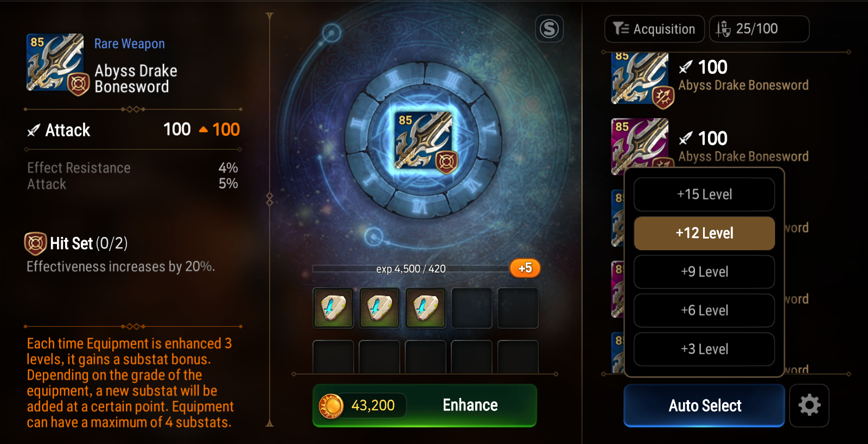Click the Auto Select button
This screenshot has width=868, height=444.
704,406
